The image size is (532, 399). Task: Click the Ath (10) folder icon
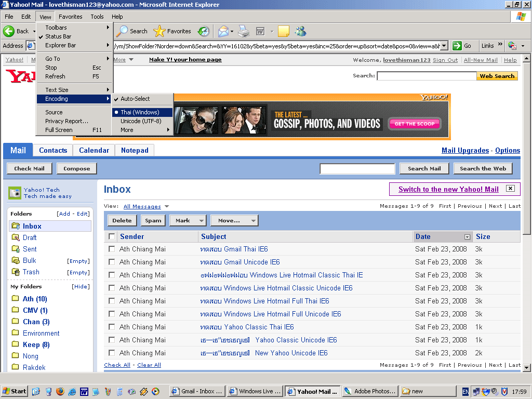15,298
